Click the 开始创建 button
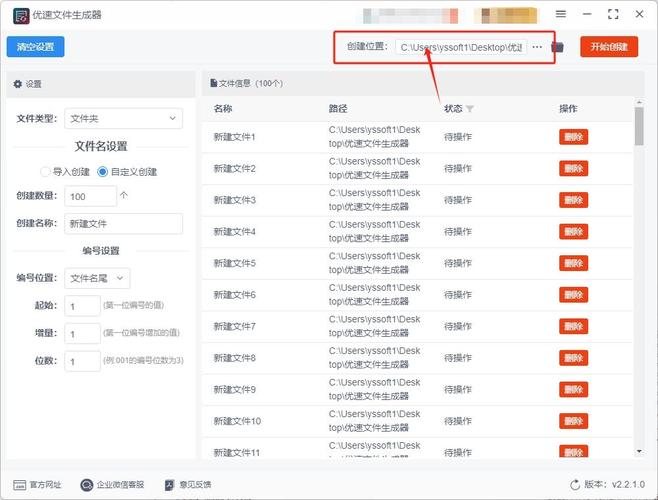This screenshot has height=500, width=658. pyautogui.click(x=609, y=47)
